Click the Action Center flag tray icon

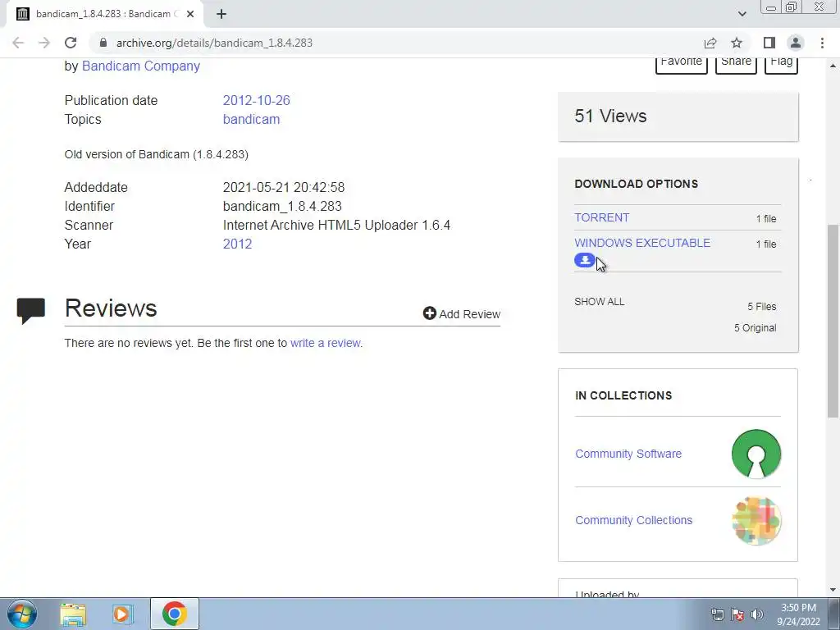coord(737,614)
